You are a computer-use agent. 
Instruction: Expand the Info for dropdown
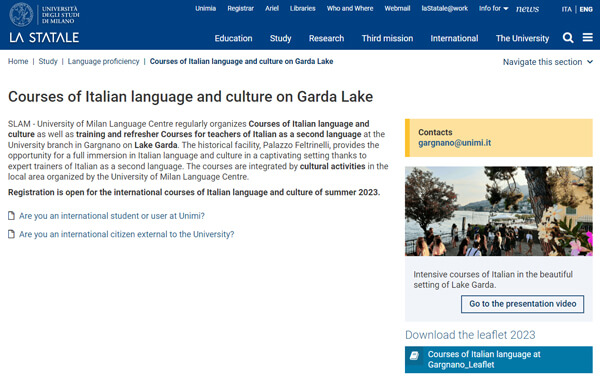tap(493, 8)
